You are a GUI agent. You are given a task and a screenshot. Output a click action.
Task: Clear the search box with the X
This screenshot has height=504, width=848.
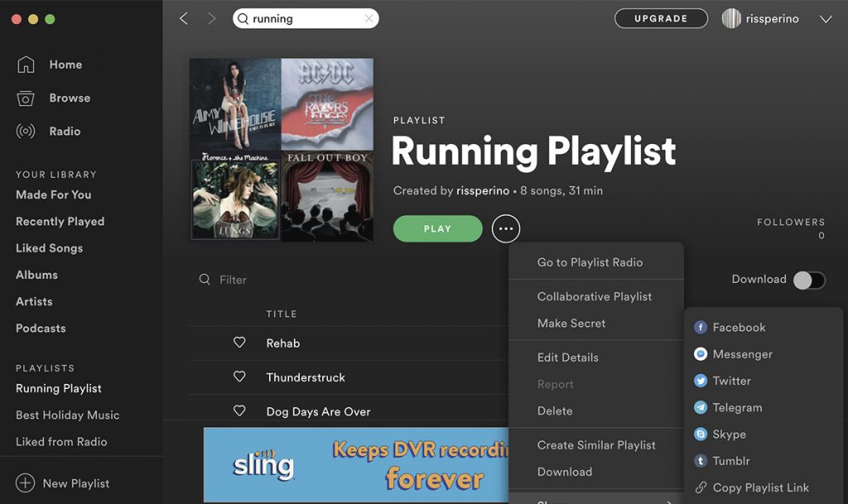pyautogui.click(x=369, y=18)
